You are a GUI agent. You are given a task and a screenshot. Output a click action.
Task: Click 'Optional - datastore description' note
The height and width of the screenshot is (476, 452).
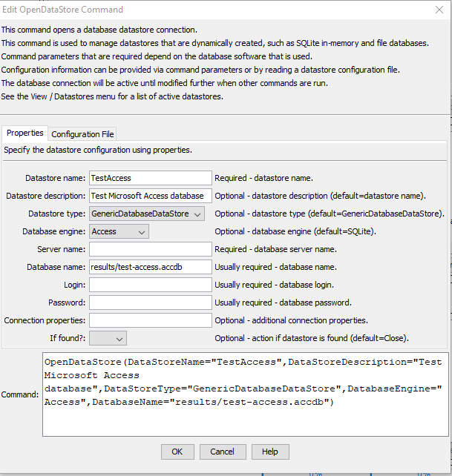coord(320,196)
